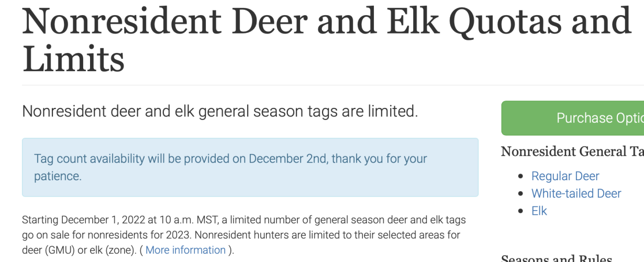
Task: Click the bullet beside White-tailed Deer
Action: [x=520, y=194]
